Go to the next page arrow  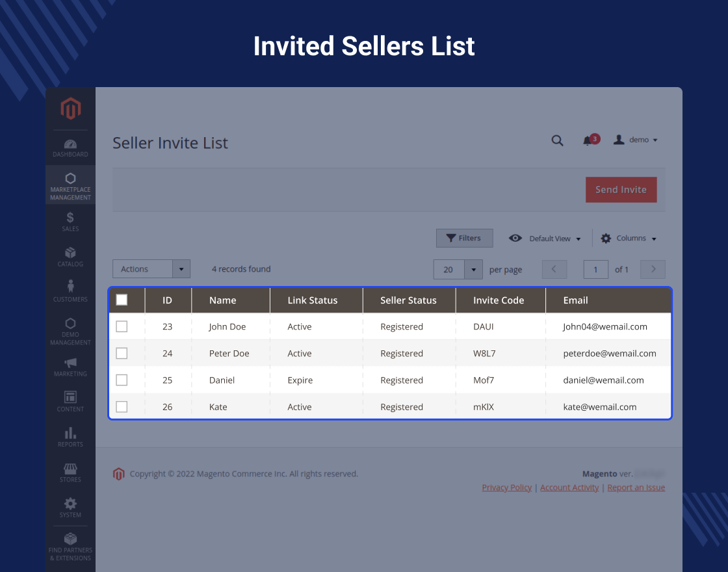click(x=653, y=269)
